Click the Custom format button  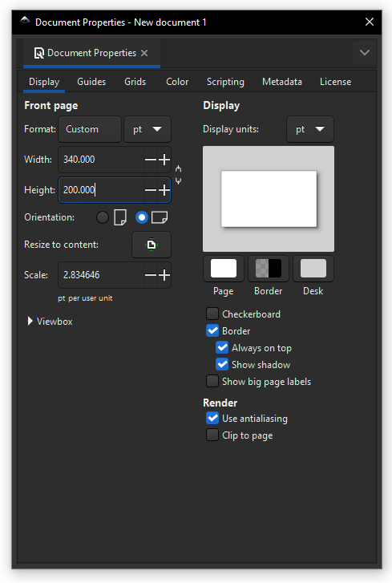[x=90, y=129]
